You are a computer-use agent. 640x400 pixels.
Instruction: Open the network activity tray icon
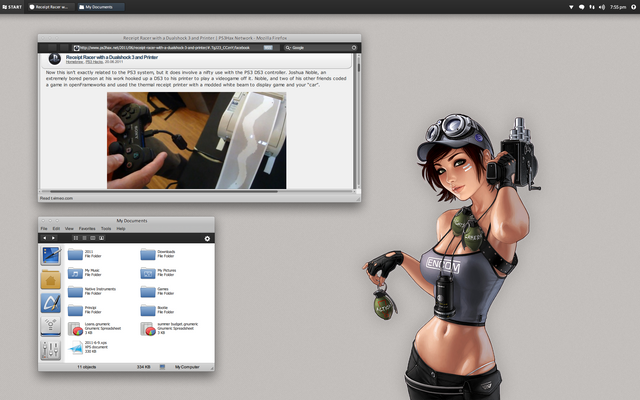pyautogui.click(x=591, y=7)
